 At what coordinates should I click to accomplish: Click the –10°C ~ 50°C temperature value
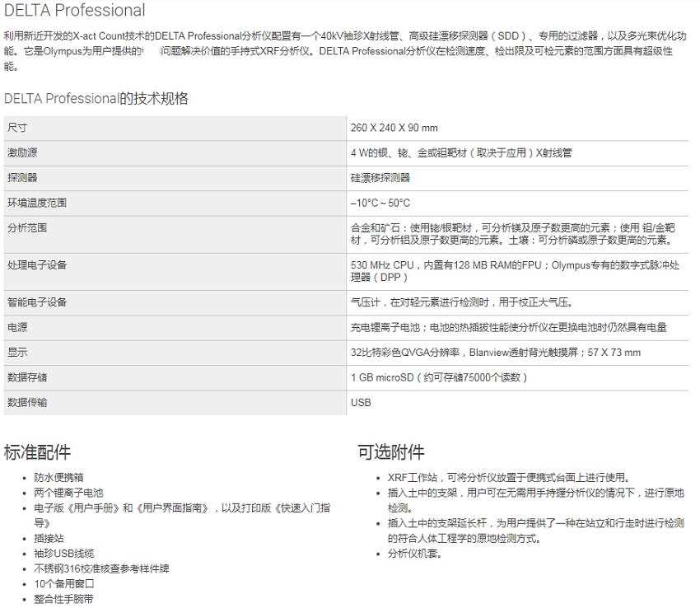[380, 203]
